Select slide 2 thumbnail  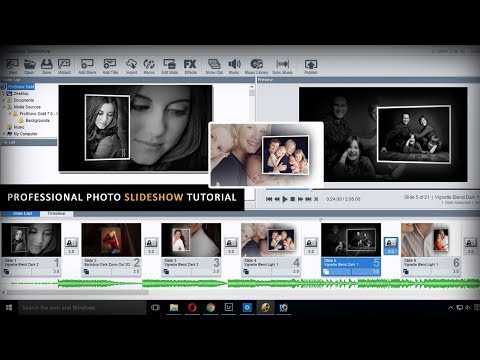(111, 240)
